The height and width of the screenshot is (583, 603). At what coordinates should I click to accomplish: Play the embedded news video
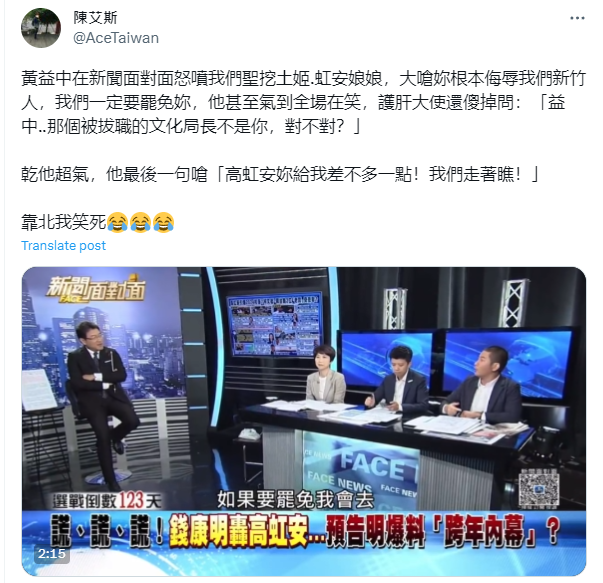[x=304, y=421]
